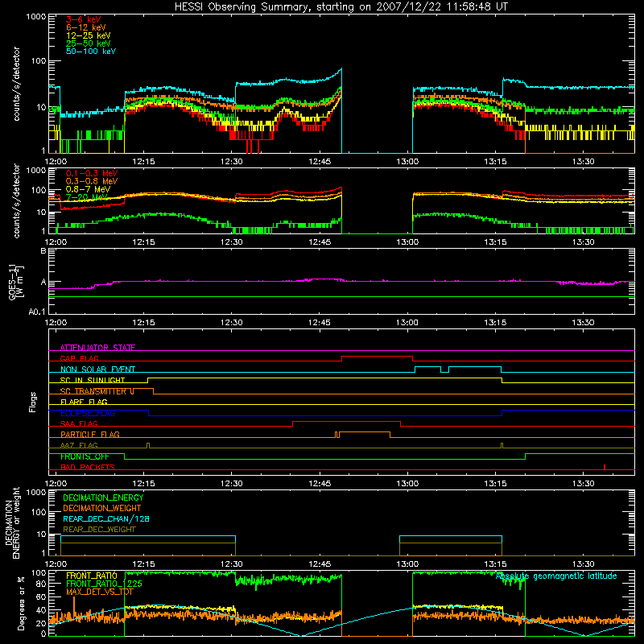Click the MAX_DET_VS_TOT legend label
Screen dimensions: 644x644
click(x=100, y=592)
